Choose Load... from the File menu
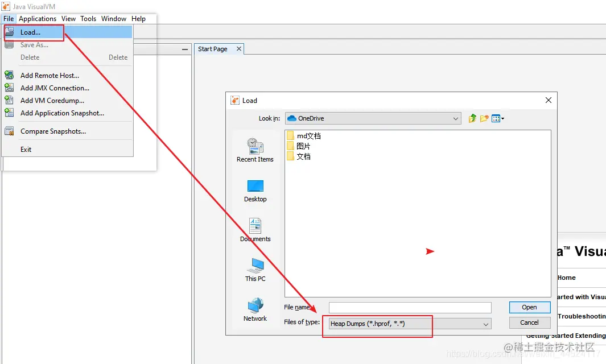This screenshot has height=364, width=606. [68, 32]
